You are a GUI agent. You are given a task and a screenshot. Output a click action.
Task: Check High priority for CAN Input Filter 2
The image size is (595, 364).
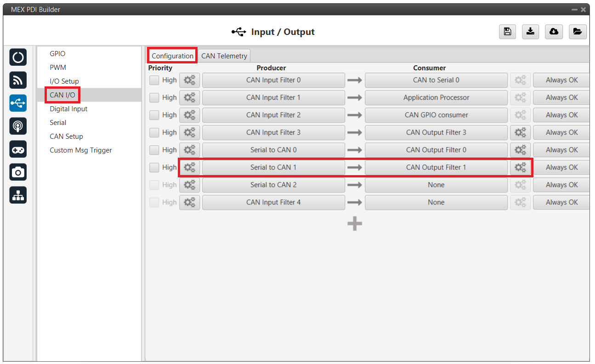coord(154,115)
